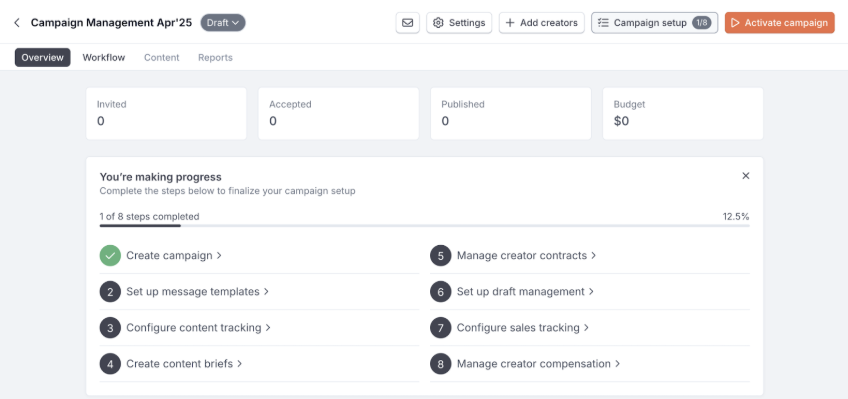Click step number 4 circle

[x=110, y=364]
